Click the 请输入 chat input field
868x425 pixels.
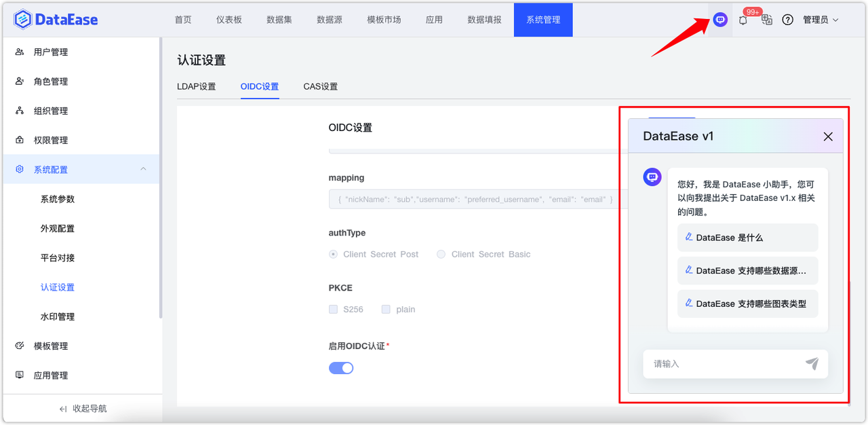[736, 364]
